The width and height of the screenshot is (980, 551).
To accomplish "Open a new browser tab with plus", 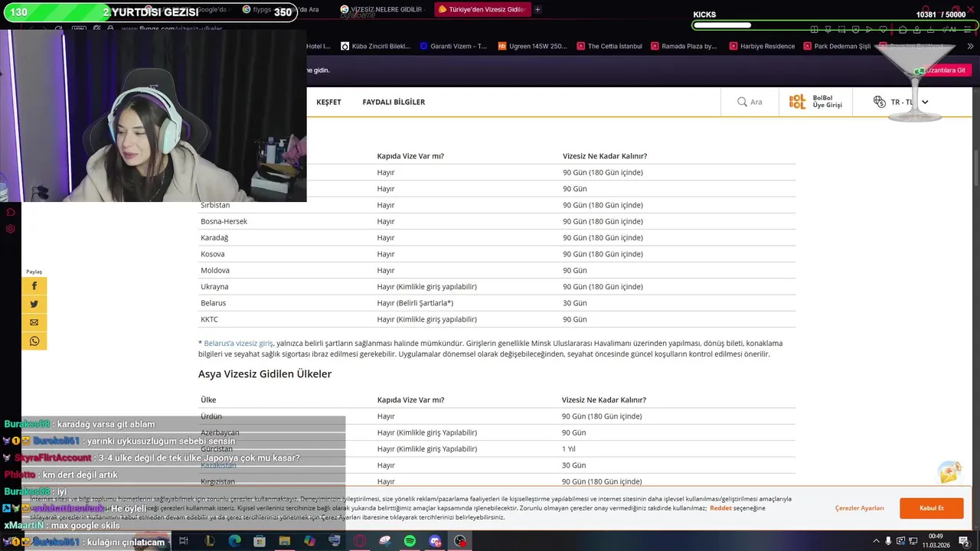I will pos(537,9).
